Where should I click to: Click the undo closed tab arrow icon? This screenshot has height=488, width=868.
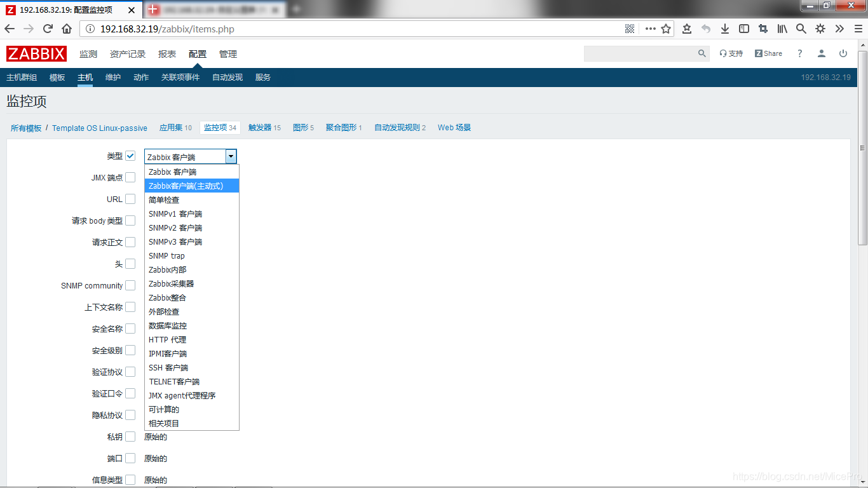tap(706, 29)
